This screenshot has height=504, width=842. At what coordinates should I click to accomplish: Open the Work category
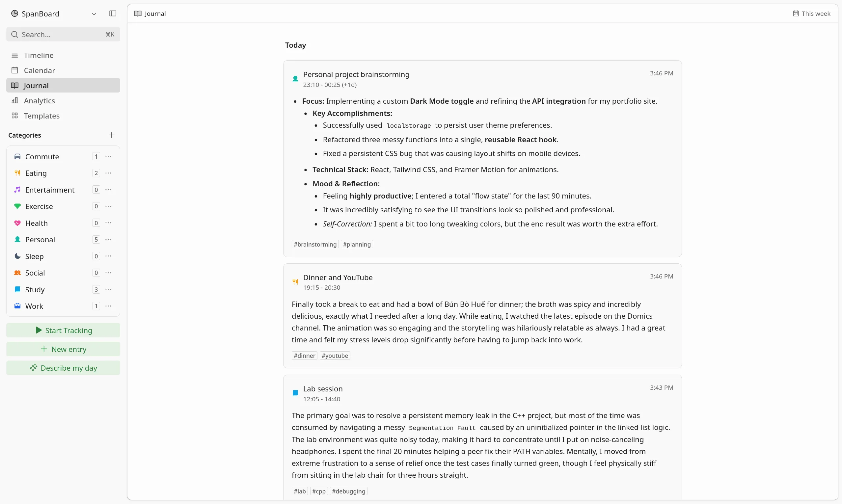click(x=34, y=306)
